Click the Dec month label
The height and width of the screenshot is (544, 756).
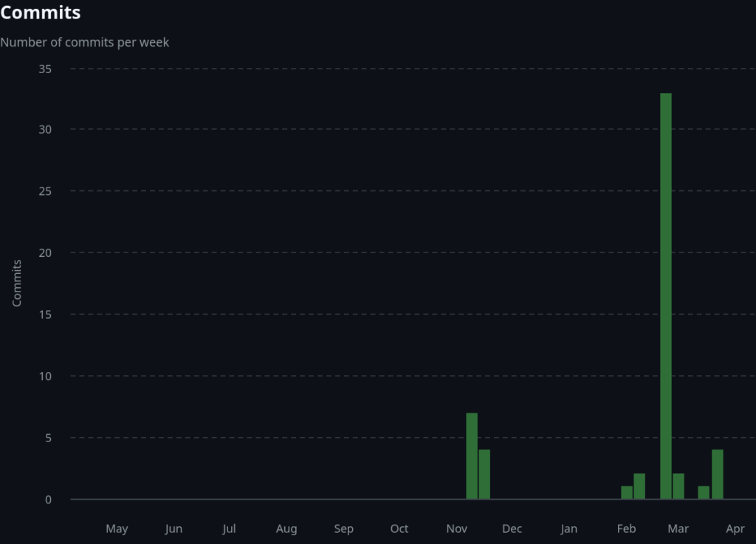pyautogui.click(x=512, y=528)
